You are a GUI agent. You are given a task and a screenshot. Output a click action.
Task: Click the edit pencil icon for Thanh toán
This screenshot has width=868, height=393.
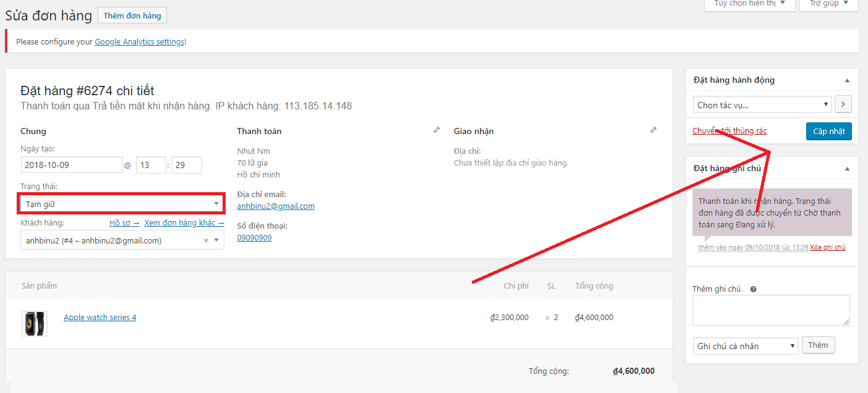(x=437, y=130)
